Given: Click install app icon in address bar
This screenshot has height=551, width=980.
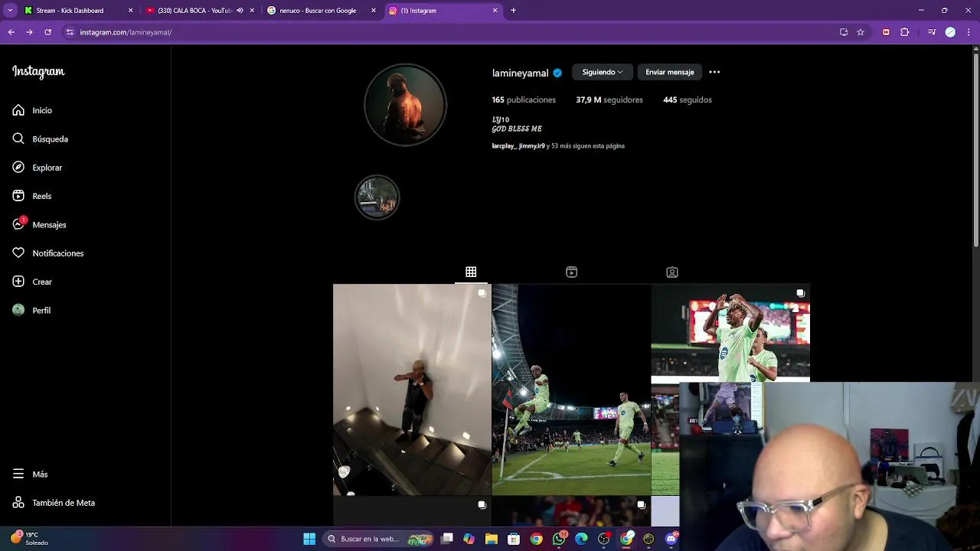Looking at the screenshot, I should click(x=844, y=32).
